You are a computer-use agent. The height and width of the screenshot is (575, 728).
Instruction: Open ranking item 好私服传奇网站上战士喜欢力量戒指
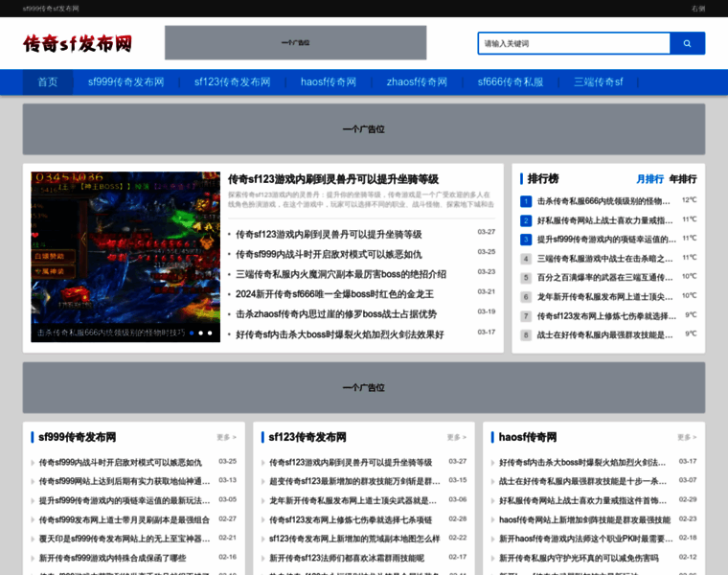point(605,220)
